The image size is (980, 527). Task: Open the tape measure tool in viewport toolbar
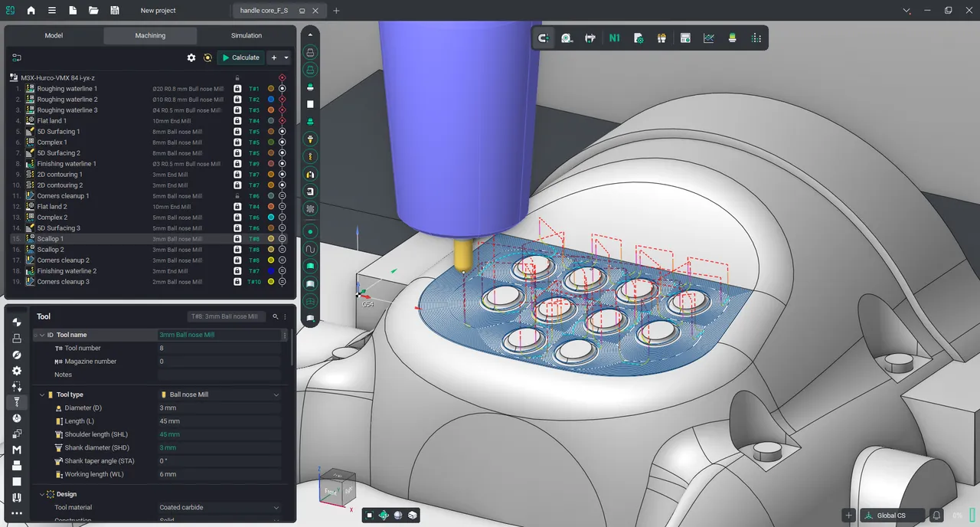pyautogui.click(x=567, y=38)
